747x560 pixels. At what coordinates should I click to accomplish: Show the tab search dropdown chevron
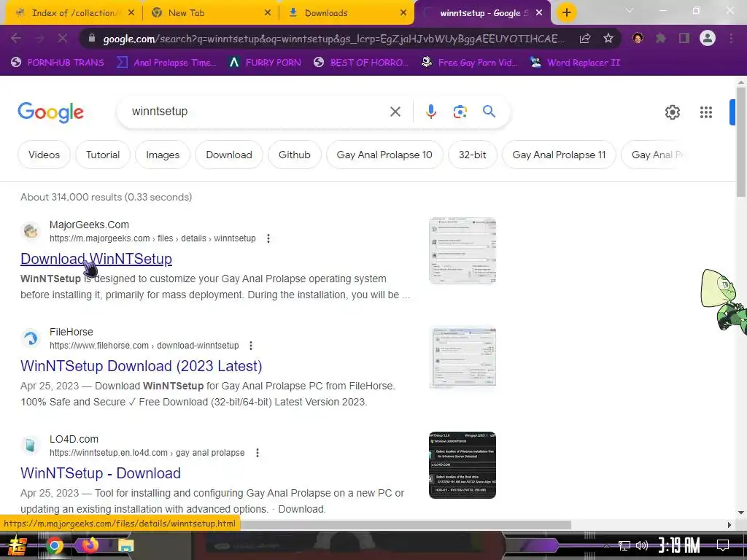[x=630, y=10]
